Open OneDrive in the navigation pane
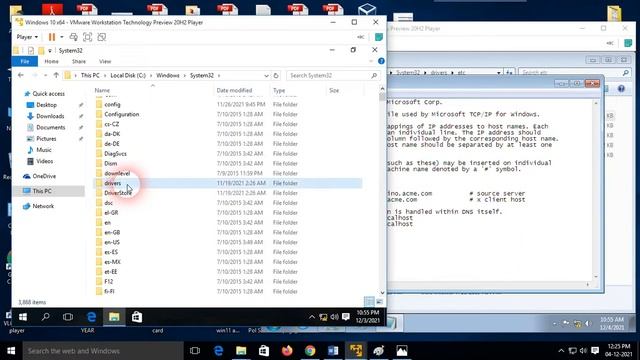 (44, 176)
